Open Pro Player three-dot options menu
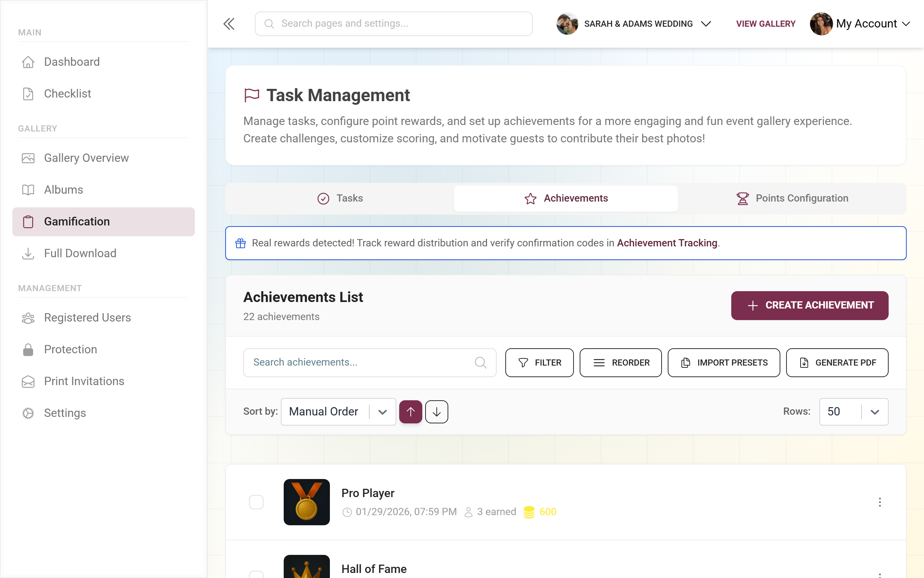Image resolution: width=924 pixels, height=578 pixels. coord(880,502)
